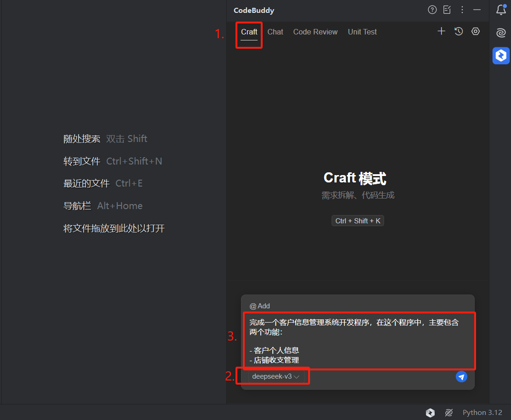Start a new conversation with plus icon

(441, 31)
